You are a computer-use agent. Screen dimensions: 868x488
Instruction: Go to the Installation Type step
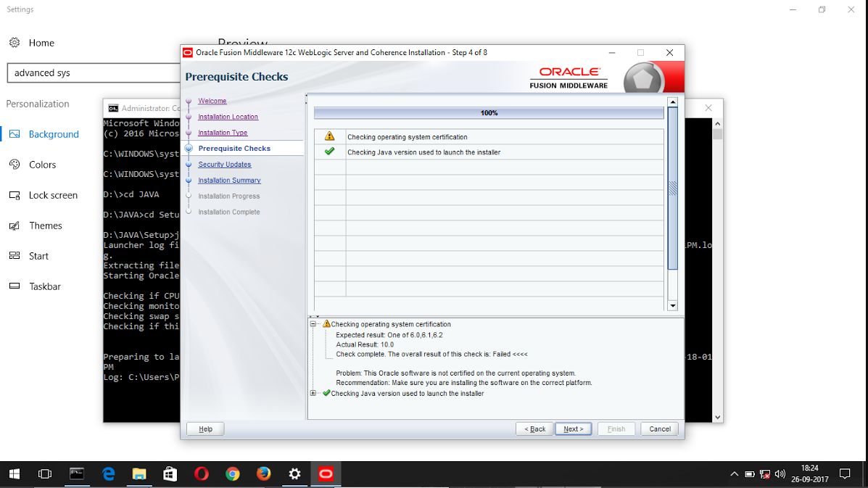(223, 133)
